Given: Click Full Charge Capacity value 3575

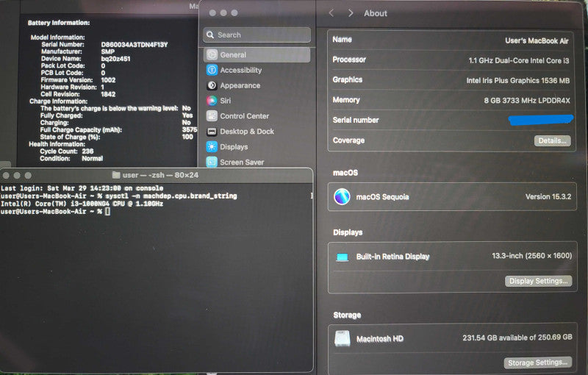Looking at the screenshot, I should pos(190,129).
